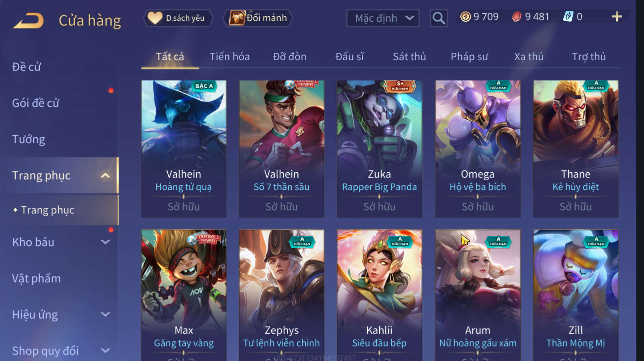This screenshot has width=644, height=361.
Task: Select the Omega Hộ vệ ba bích card
Action: point(477,149)
